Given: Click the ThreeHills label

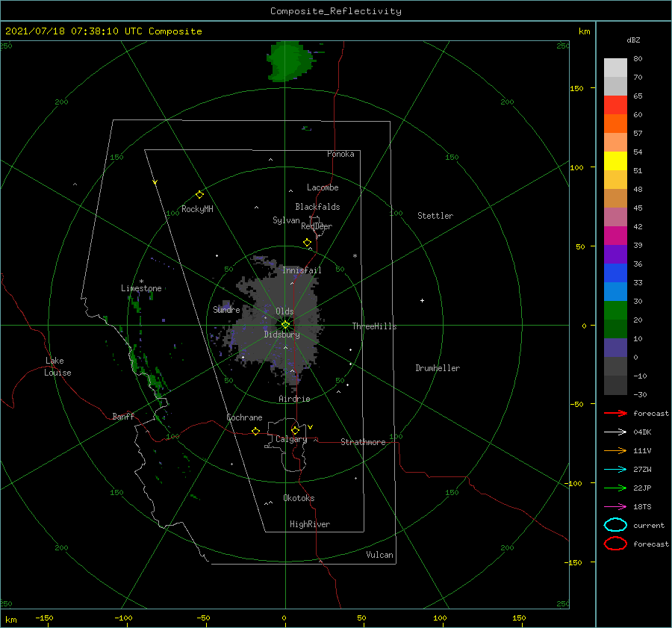Looking at the screenshot, I should [x=374, y=326].
